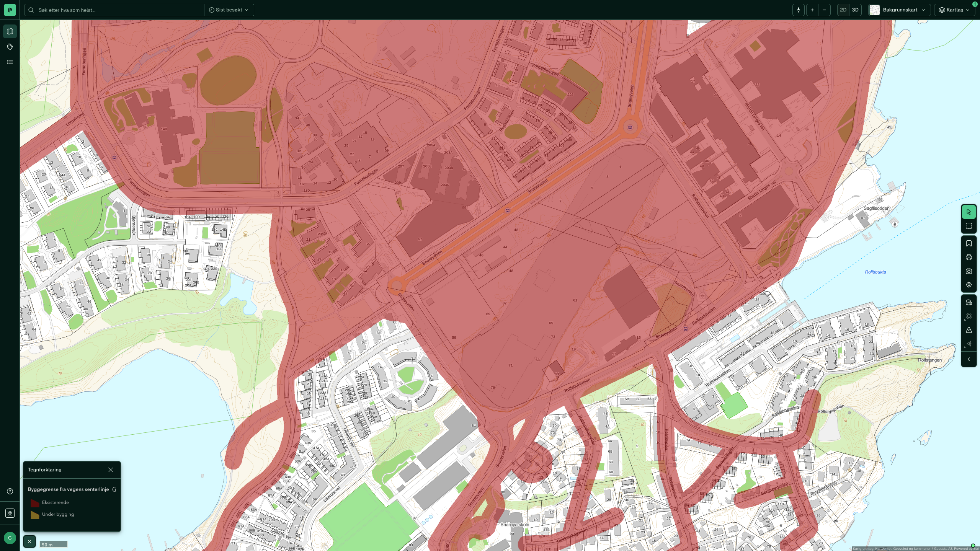Open the terrain mountain tool
980x551 pixels.
969,330
